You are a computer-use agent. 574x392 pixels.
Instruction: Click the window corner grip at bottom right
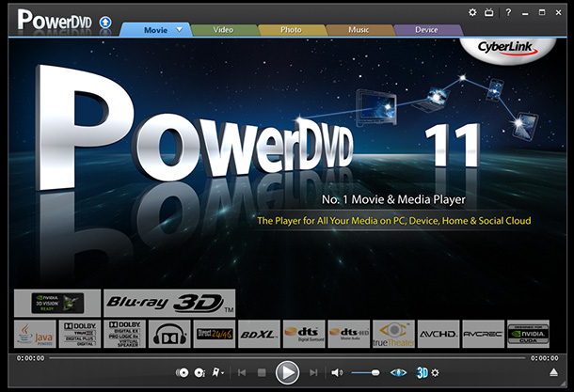563,384
